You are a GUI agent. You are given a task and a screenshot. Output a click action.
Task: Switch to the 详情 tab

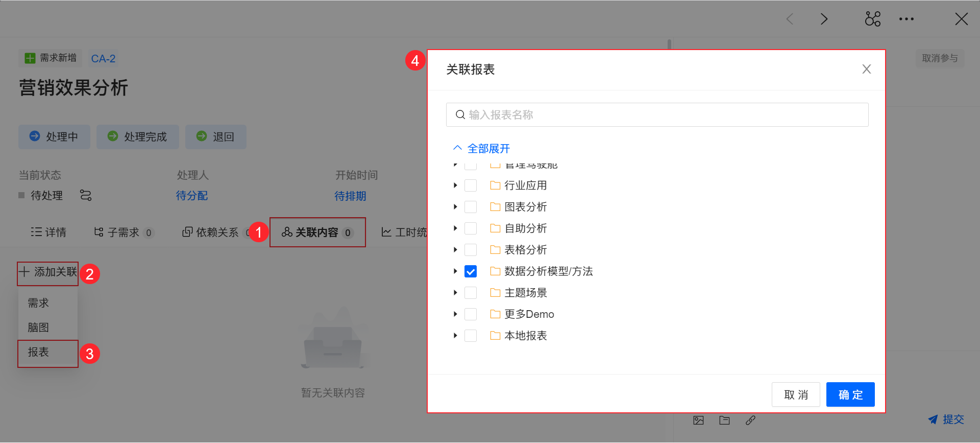coord(48,232)
